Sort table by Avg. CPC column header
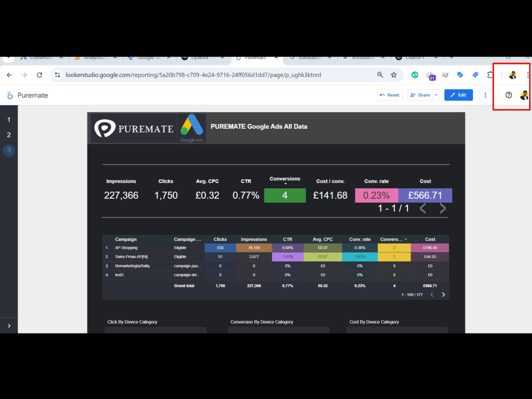 [x=323, y=239]
